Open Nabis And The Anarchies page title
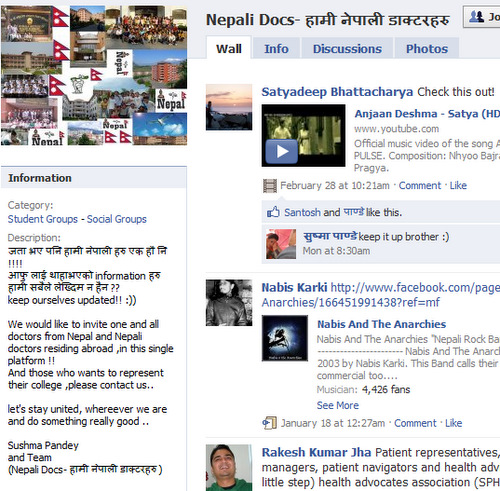The height and width of the screenshot is (491, 500). pos(381,324)
